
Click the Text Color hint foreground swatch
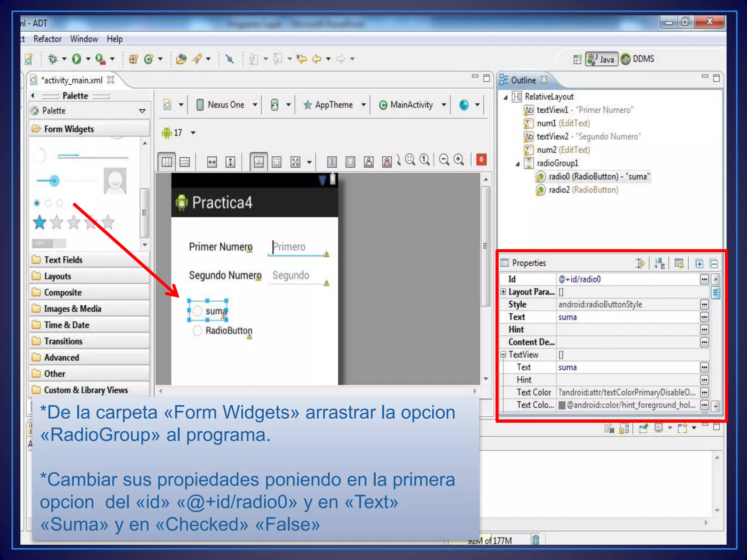[x=562, y=405]
